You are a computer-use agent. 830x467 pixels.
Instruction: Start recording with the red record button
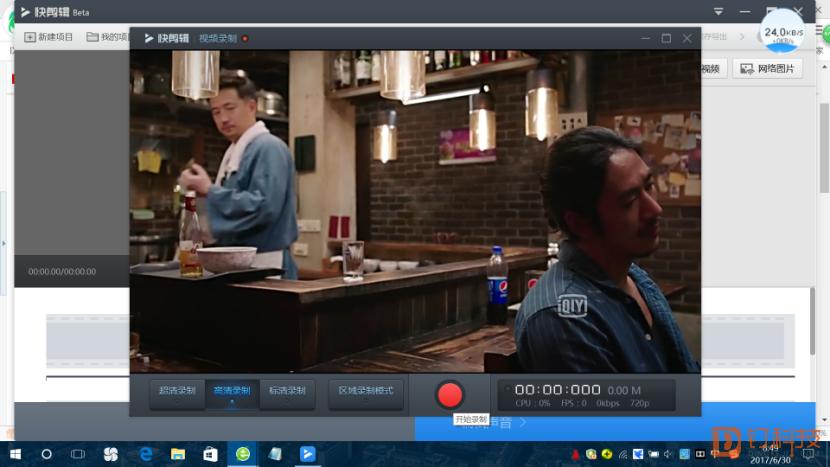pos(449,395)
